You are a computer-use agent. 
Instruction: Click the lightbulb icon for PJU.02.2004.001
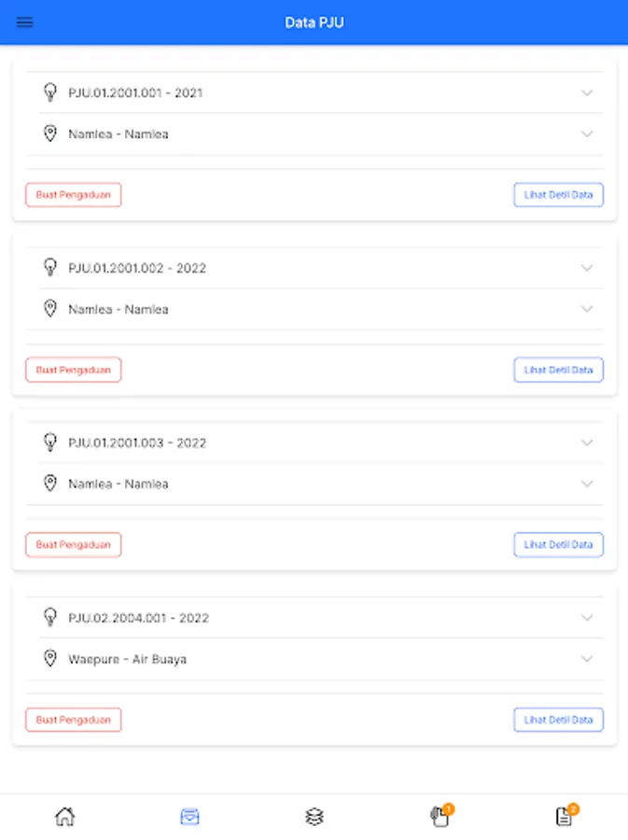[x=50, y=617]
